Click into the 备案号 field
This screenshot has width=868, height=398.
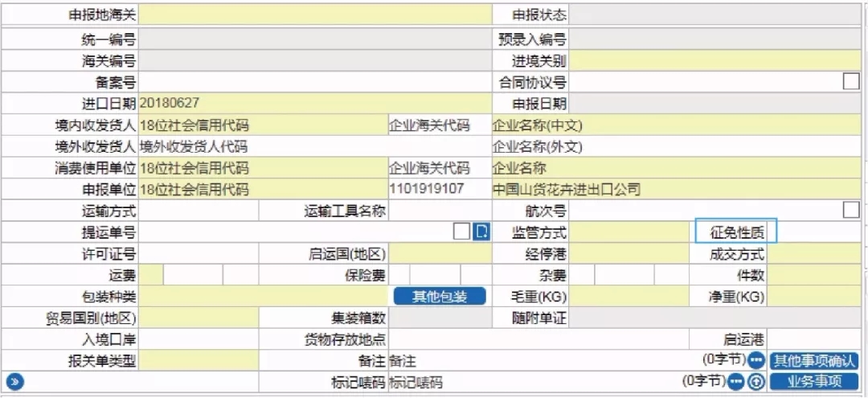pyautogui.click(x=314, y=83)
